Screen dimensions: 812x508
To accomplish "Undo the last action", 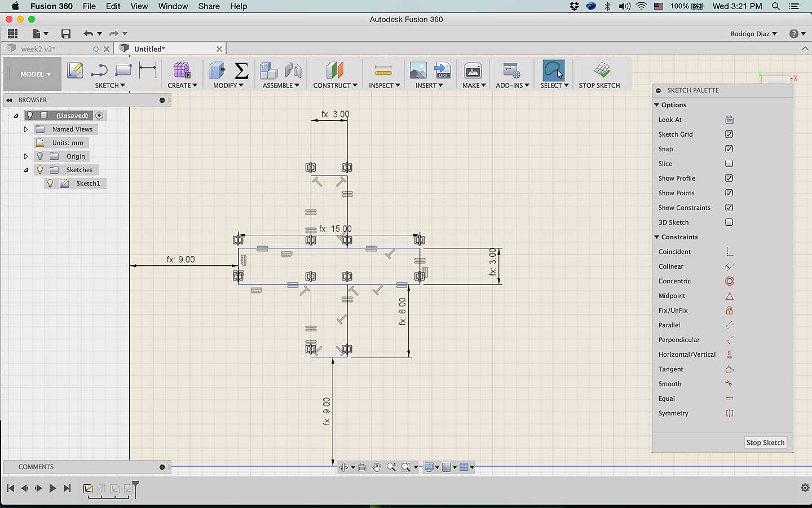I will 88,34.
